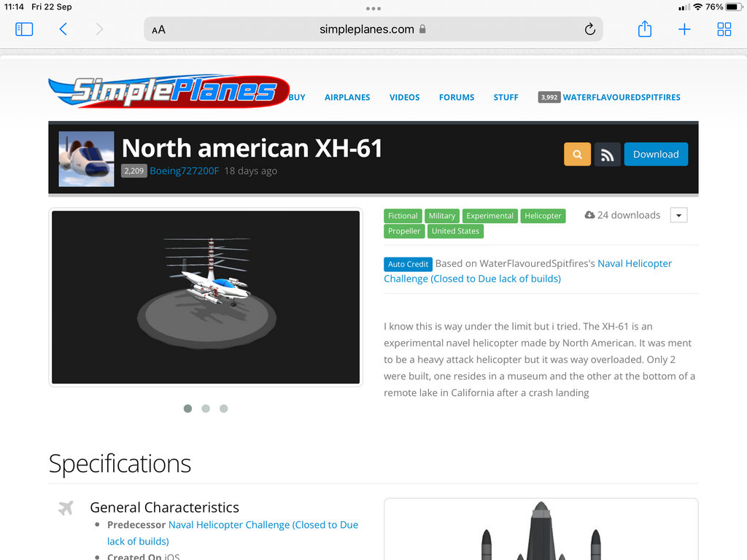
Task: Tap the simpleplanes.com address bar
Action: [x=373, y=29]
